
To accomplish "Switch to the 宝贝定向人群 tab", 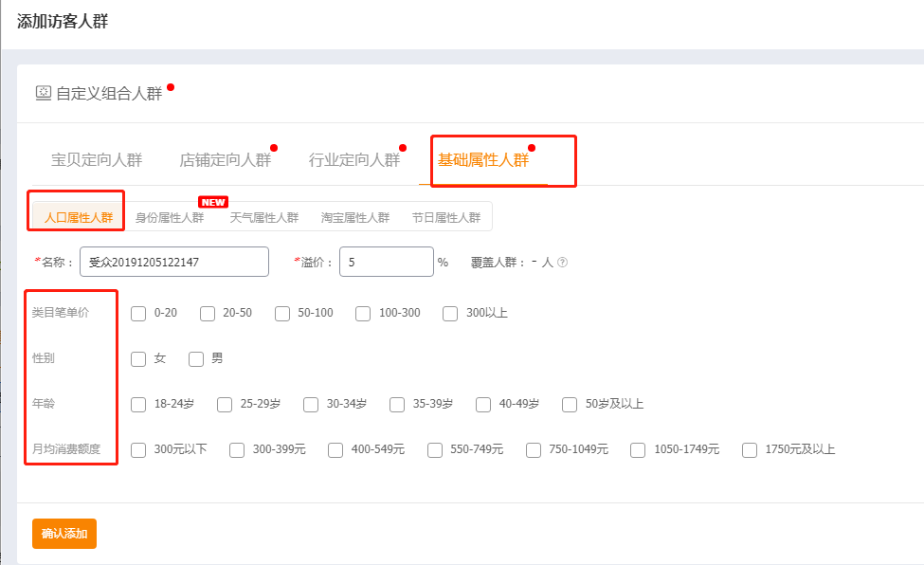I will [x=97, y=160].
